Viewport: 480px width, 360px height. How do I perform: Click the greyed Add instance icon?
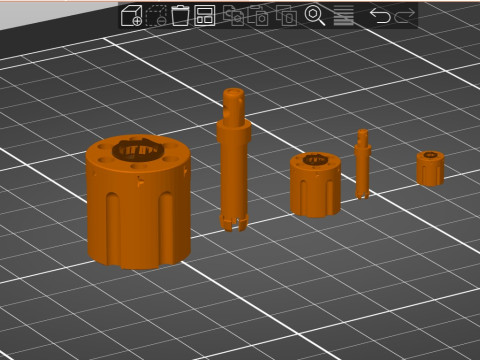click(286, 15)
